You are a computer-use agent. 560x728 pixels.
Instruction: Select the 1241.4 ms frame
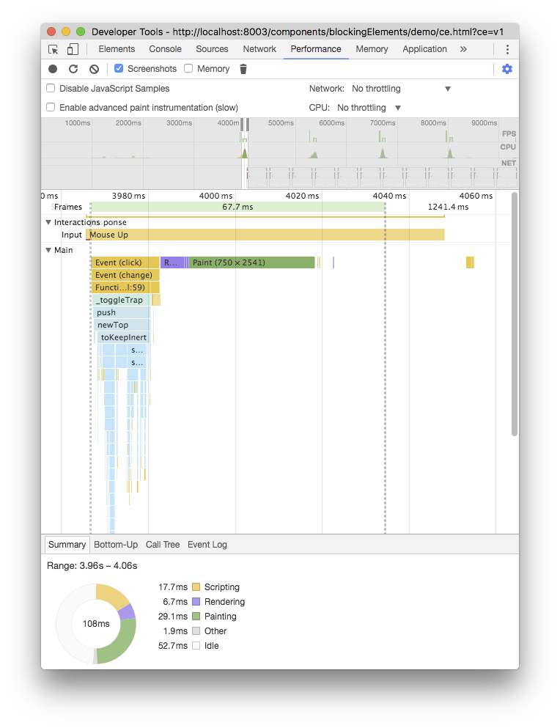(448, 207)
